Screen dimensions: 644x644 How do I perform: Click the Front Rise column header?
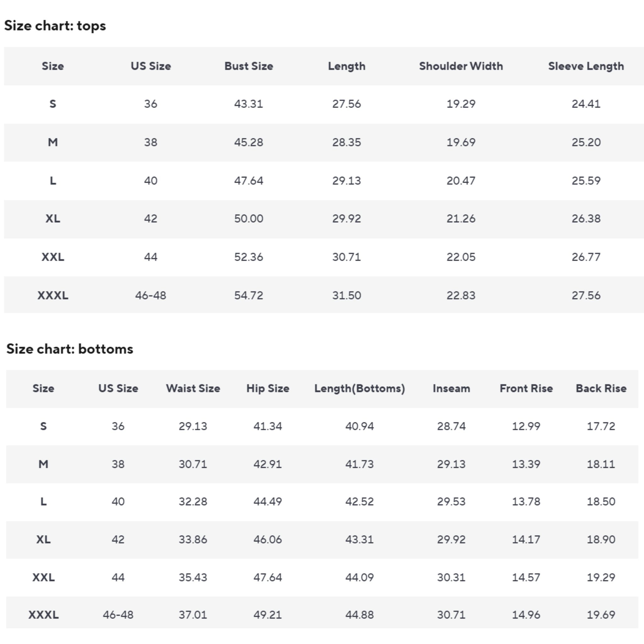(x=526, y=388)
